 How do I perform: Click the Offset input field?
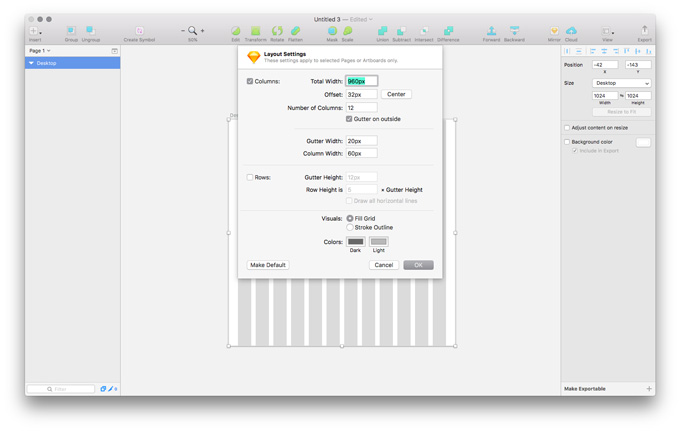coord(362,95)
